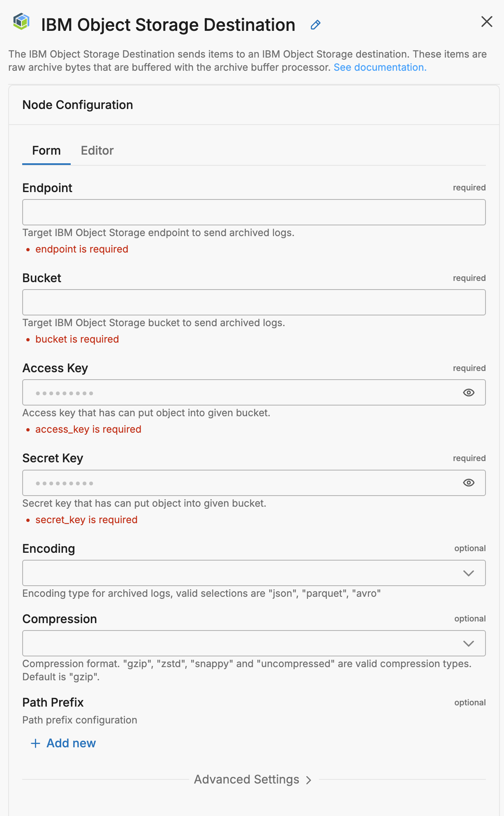Expand Advanced Settings section

pyautogui.click(x=247, y=779)
